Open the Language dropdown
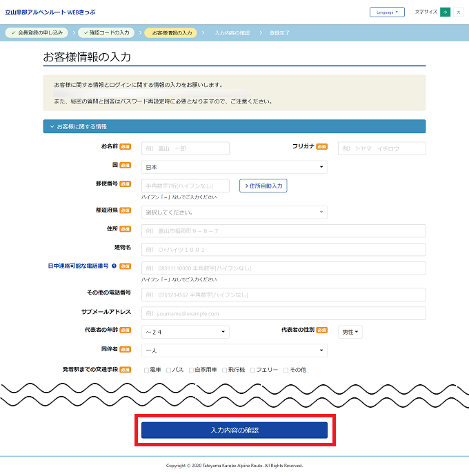 (x=387, y=12)
